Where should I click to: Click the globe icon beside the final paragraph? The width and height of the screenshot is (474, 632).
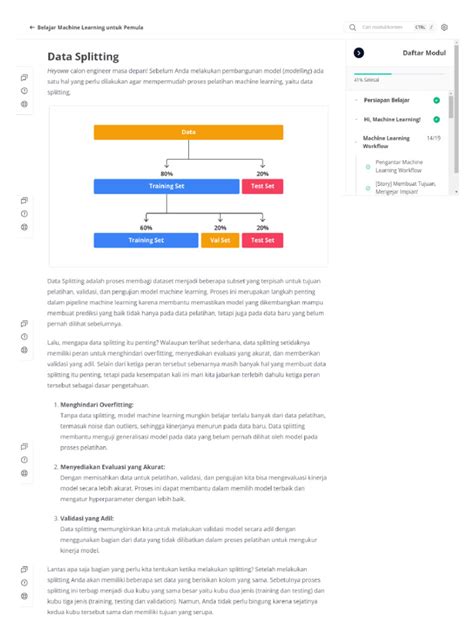pyautogui.click(x=24, y=596)
